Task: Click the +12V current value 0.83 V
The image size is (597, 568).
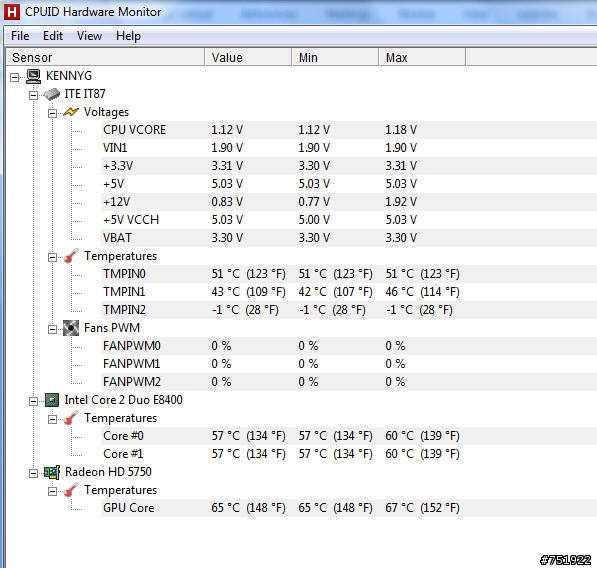Action: [227, 202]
